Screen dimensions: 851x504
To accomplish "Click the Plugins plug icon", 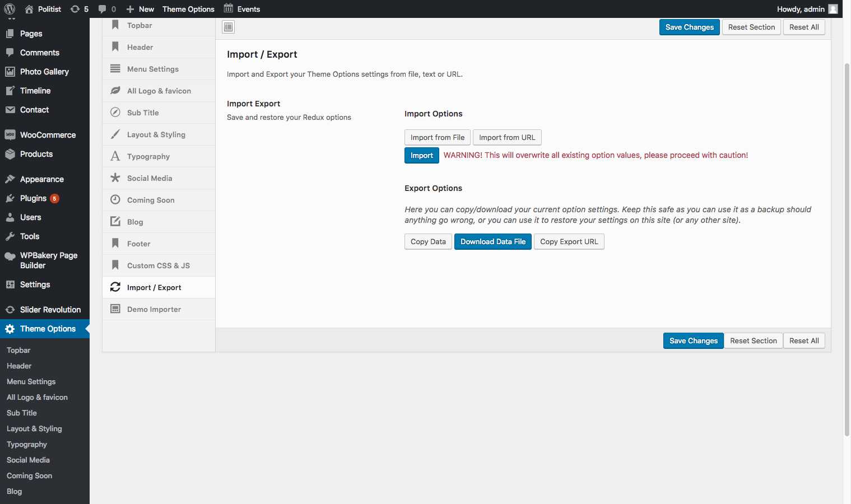I will (x=10, y=198).
